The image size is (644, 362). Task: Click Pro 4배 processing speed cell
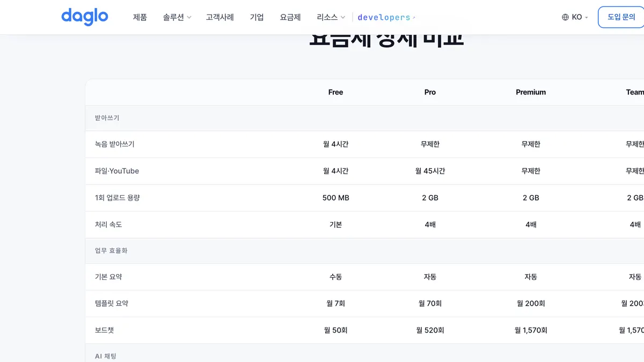point(430,225)
